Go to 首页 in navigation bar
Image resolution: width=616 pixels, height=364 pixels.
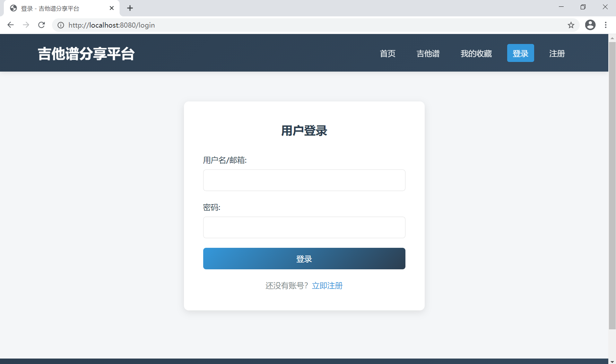(387, 53)
